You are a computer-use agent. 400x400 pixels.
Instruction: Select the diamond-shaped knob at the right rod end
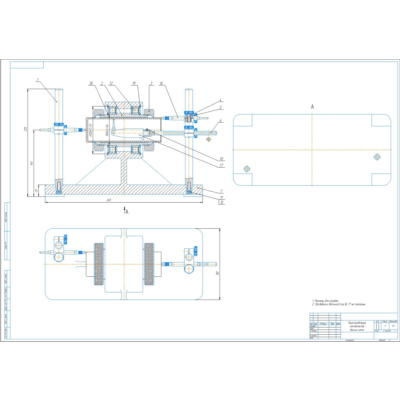(209, 138)
